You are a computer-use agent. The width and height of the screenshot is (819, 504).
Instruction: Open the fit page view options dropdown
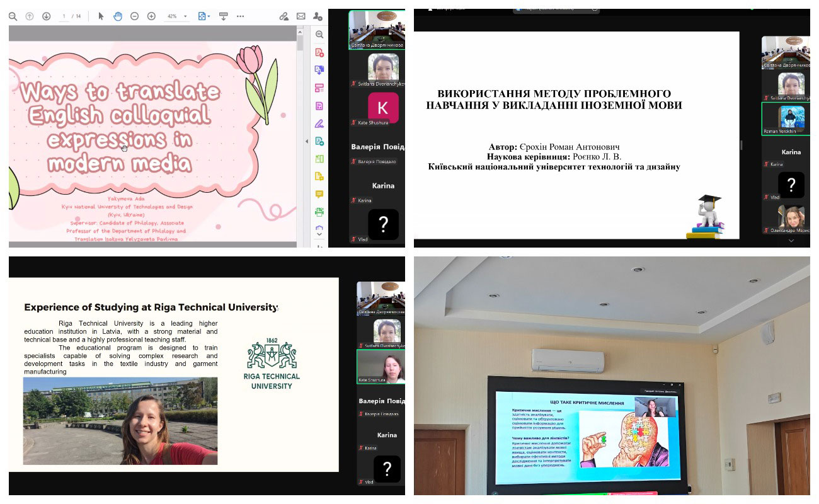pos(204,16)
